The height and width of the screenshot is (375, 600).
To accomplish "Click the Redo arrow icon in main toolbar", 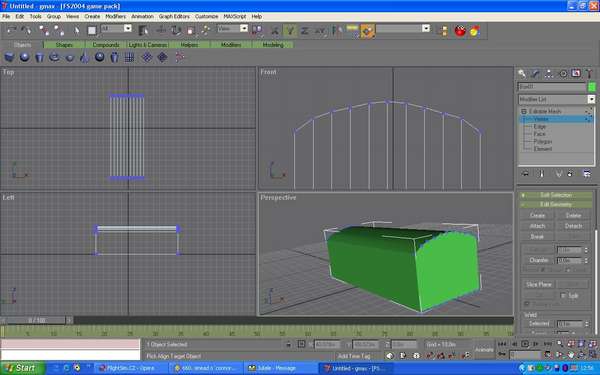I will click(26, 30).
